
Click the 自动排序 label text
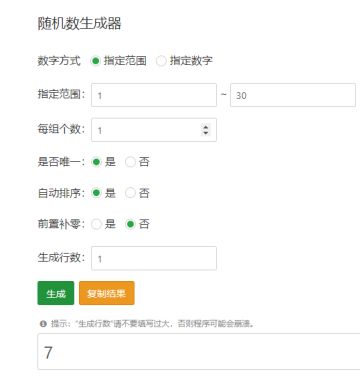(61, 193)
